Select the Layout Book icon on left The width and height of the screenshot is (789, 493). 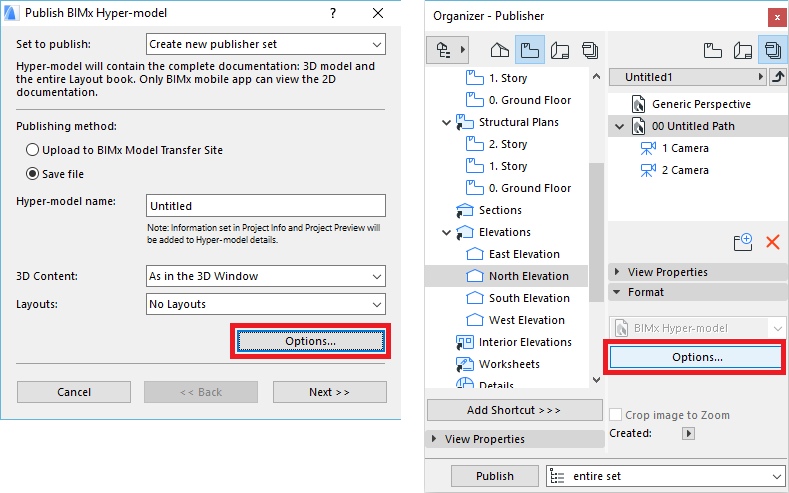pyautogui.click(x=560, y=50)
